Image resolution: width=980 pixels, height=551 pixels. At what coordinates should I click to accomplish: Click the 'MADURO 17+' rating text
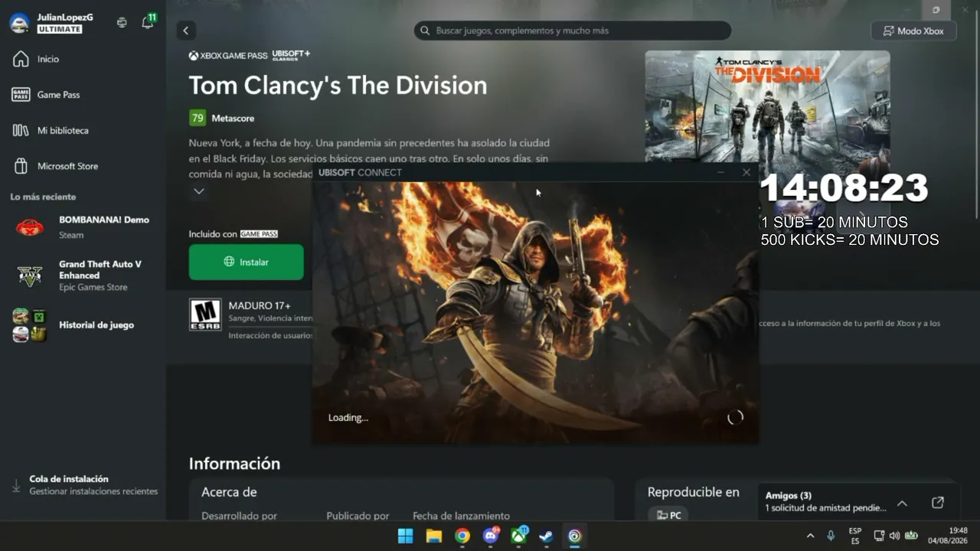click(260, 306)
